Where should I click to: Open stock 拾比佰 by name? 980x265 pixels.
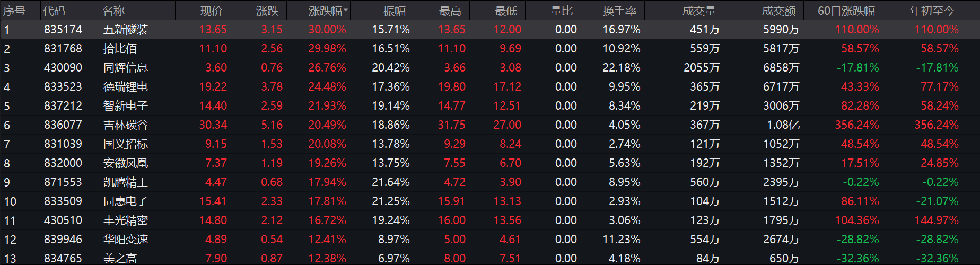click(x=120, y=49)
